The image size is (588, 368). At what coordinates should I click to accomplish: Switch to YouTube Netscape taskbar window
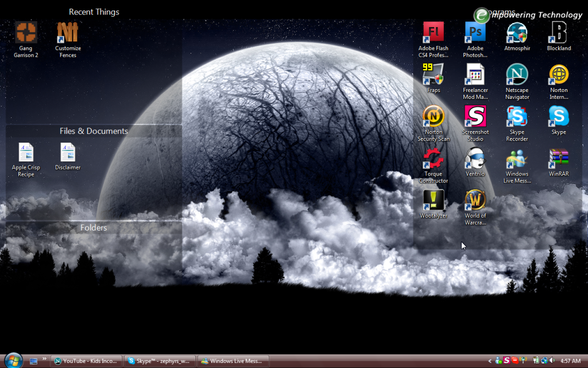[x=86, y=361]
